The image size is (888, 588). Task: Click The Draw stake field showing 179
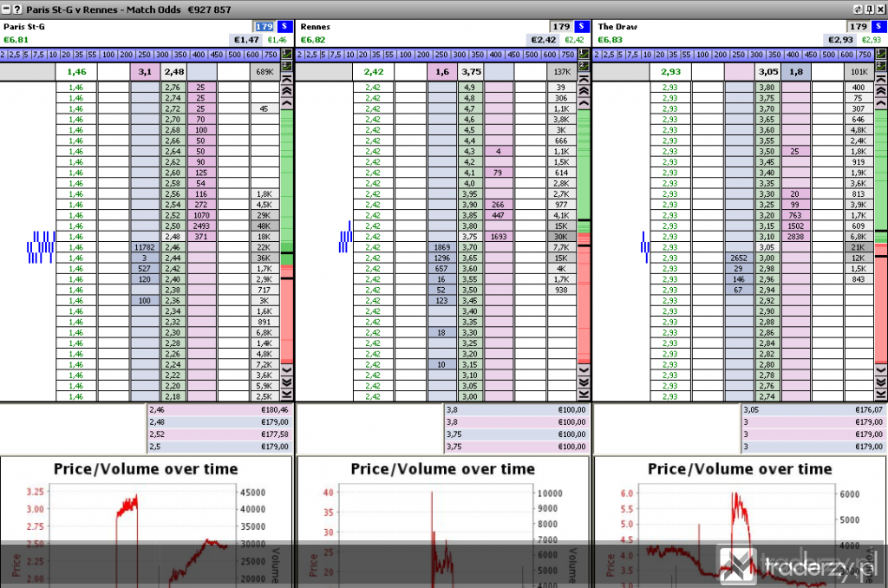tap(858, 26)
